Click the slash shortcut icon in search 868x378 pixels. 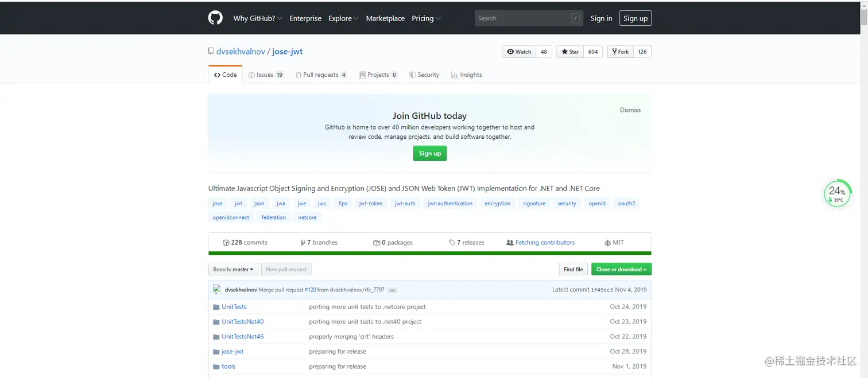coord(575,18)
